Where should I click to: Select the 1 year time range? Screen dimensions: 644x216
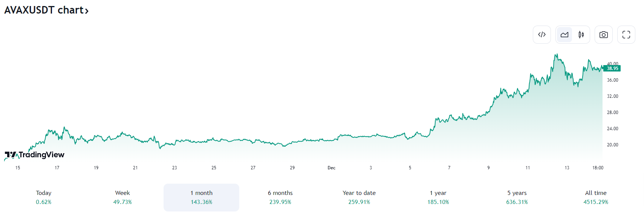pos(438,197)
